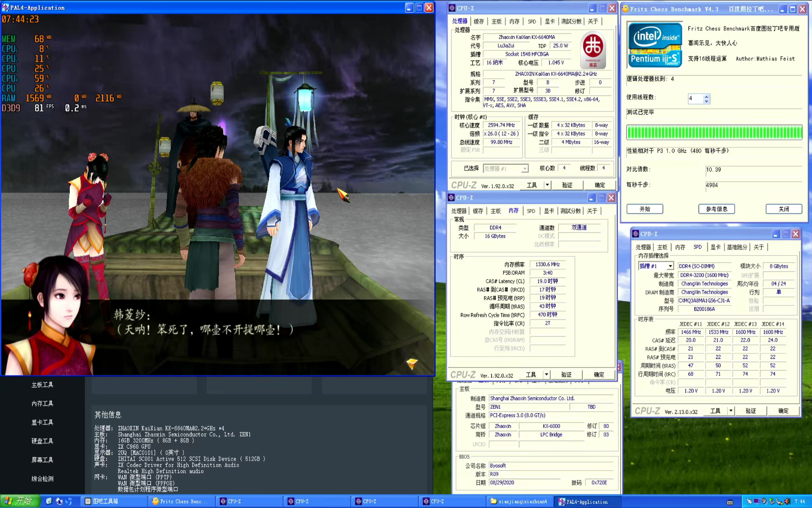Open 主板 tab in CPU-Z processor window
812x508 pixels.
coord(497,22)
